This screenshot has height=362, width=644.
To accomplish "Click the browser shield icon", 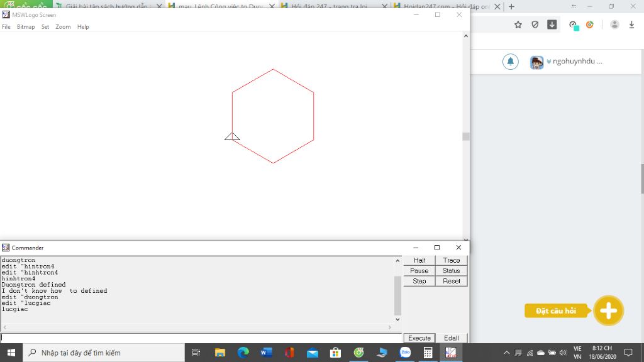I will pyautogui.click(x=535, y=25).
